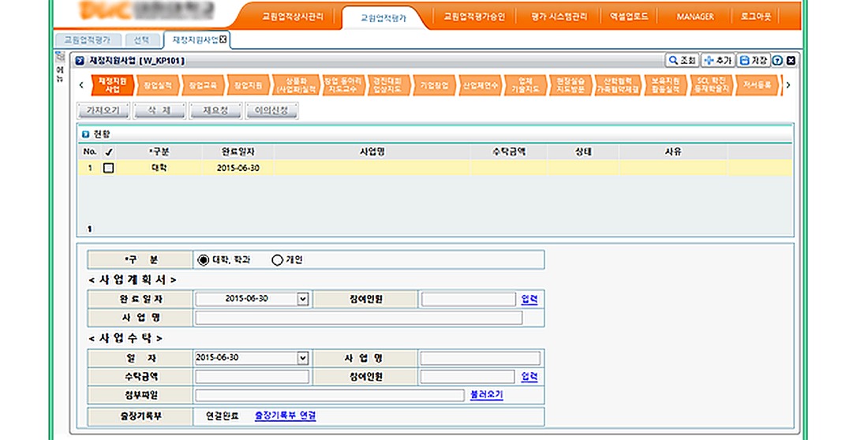Click the blue arrow icon beside panel title
Screen dimensions: 868x440
tap(80, 61)
